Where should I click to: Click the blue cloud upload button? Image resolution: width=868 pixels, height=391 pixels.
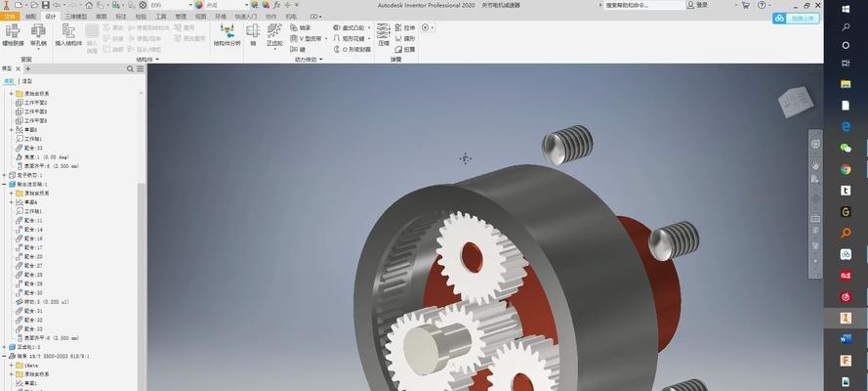pyautogui.click(x=796, y=19)
